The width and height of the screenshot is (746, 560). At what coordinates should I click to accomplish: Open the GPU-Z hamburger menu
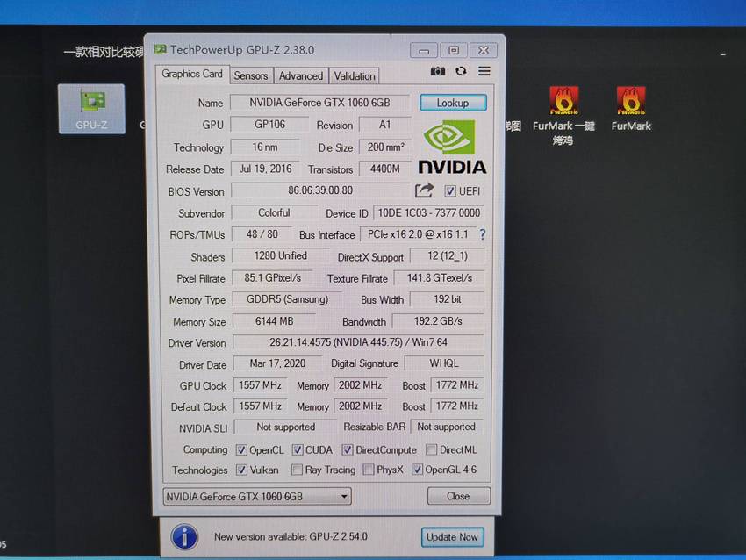[484, 71]
